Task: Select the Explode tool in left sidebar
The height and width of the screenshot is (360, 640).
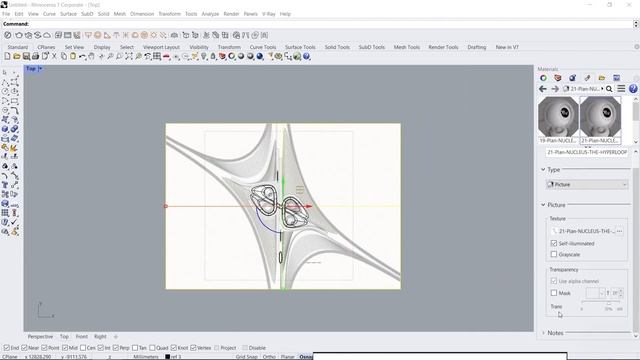Action: pyautogui.click(x=15, y=148)
